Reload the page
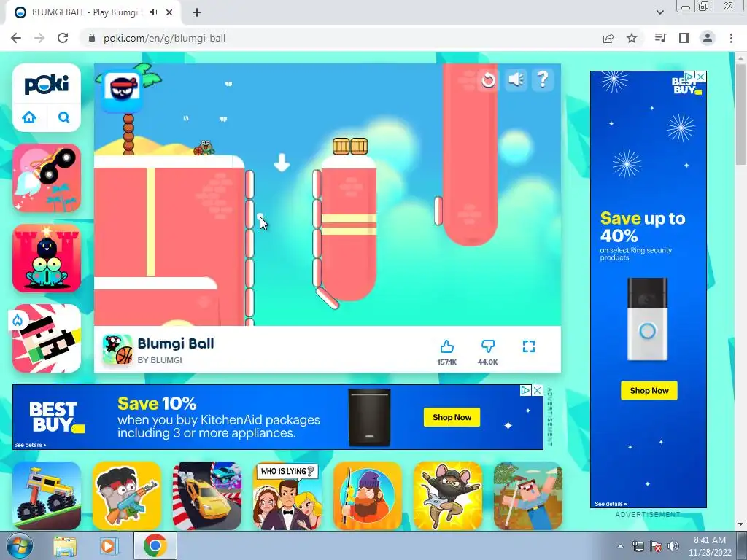This screenshot has height=560, width=747. (x=63, y=38)
